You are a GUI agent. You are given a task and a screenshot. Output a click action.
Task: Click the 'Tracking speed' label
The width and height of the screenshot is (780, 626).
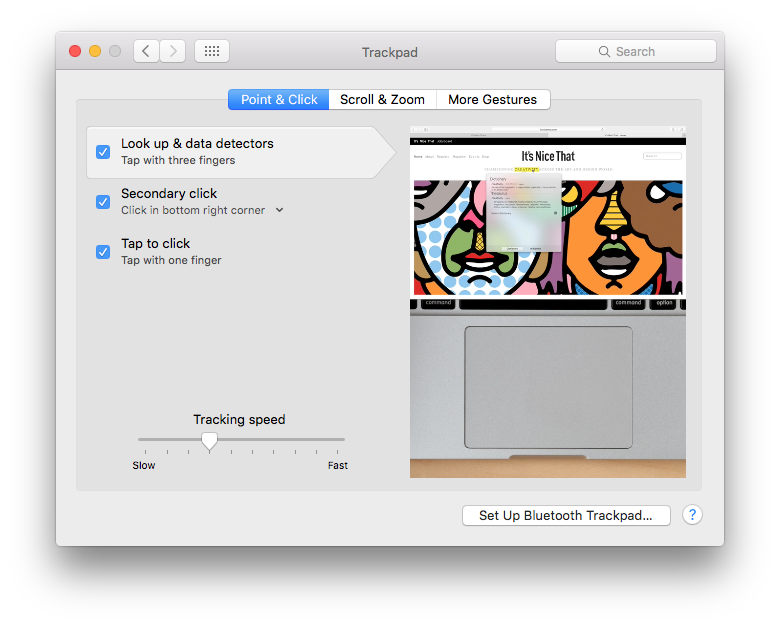point(239,419)
